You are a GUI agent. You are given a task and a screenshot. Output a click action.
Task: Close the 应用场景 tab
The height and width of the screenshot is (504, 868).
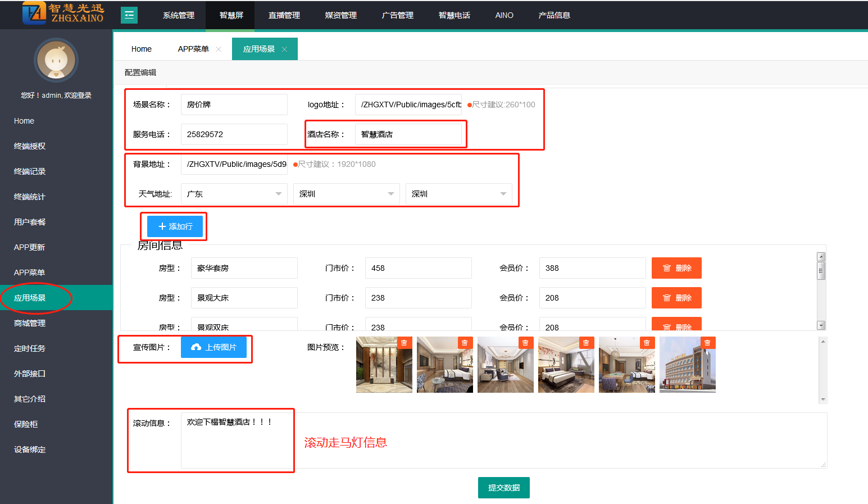284,49
